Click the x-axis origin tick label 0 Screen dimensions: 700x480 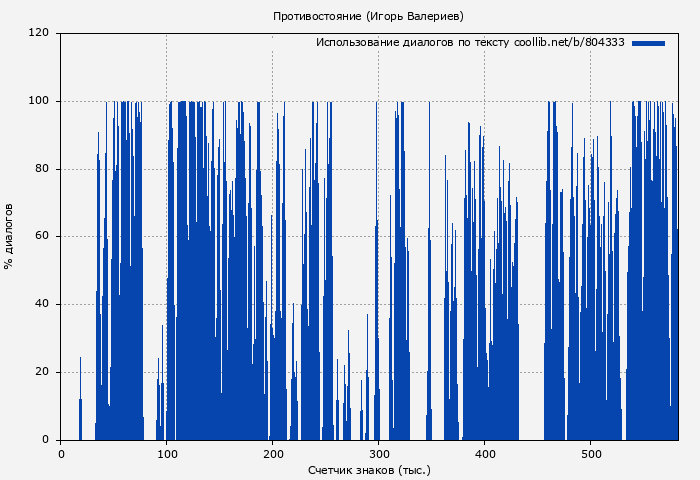point(61,453)
